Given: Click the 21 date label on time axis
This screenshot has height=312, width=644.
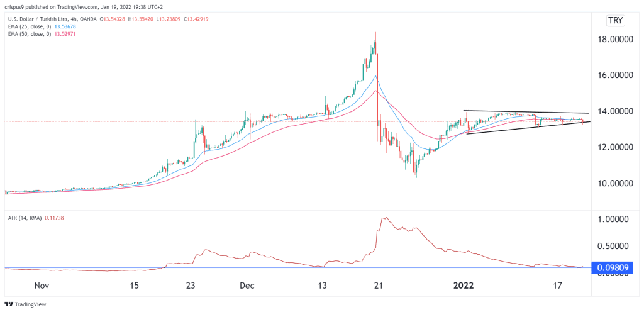Looking at the screenshot, I should (x=378, y=286).
